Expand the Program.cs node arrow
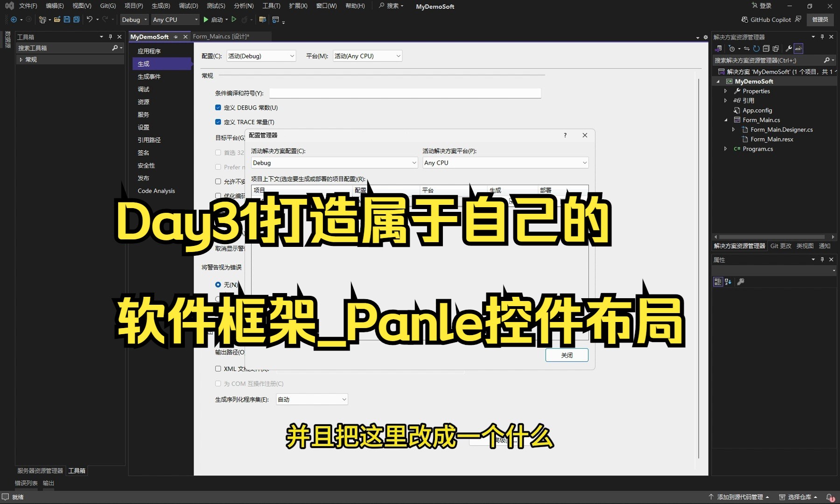 click(x=725, y=149)
